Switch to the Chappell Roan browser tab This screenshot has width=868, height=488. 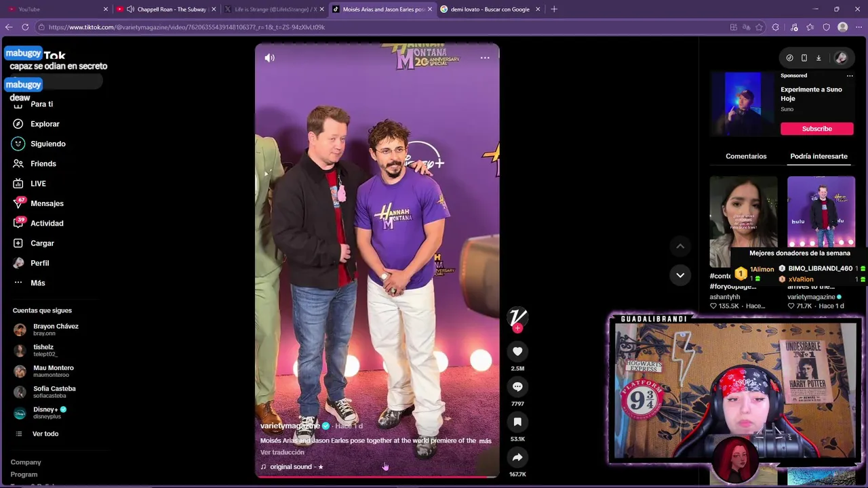[x=166, y=9]
